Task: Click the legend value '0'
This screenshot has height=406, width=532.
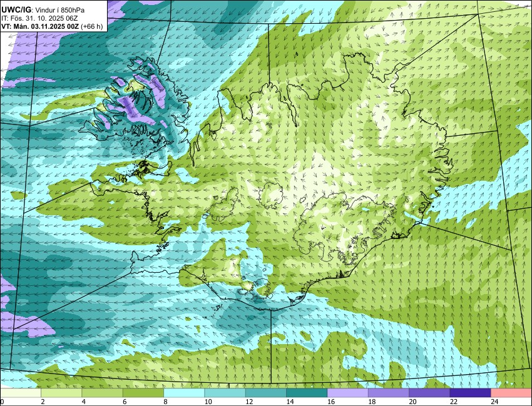Action: (x=2, y=402)
